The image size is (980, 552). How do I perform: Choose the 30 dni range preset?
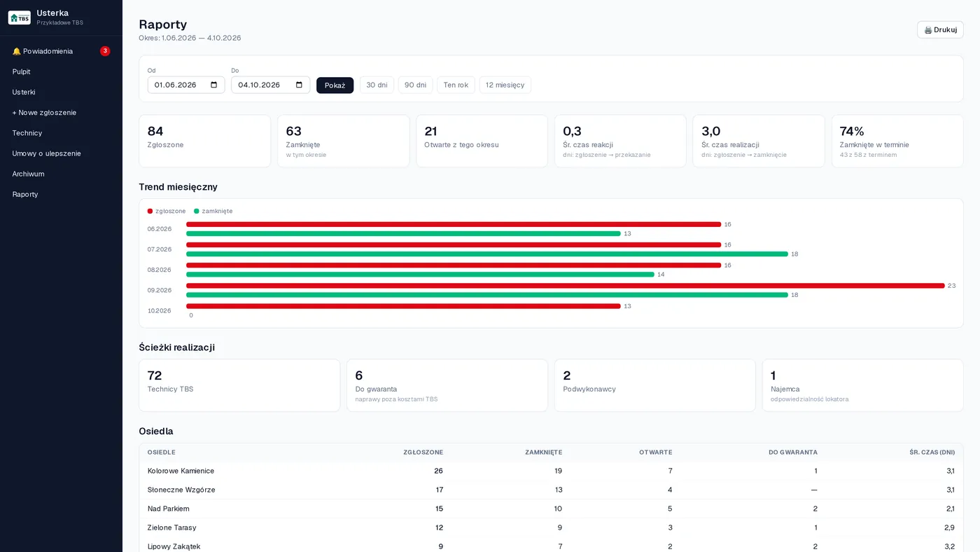[x=377, y=85]
